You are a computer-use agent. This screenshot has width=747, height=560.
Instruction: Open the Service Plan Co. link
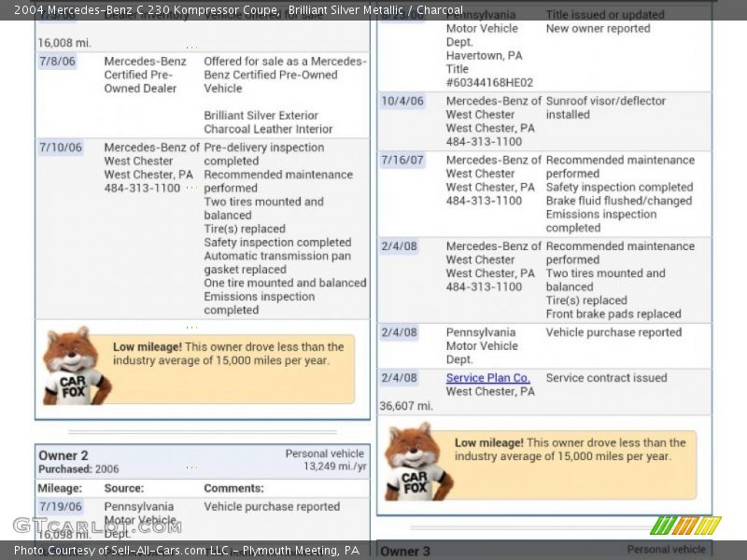tap(487, 378)
